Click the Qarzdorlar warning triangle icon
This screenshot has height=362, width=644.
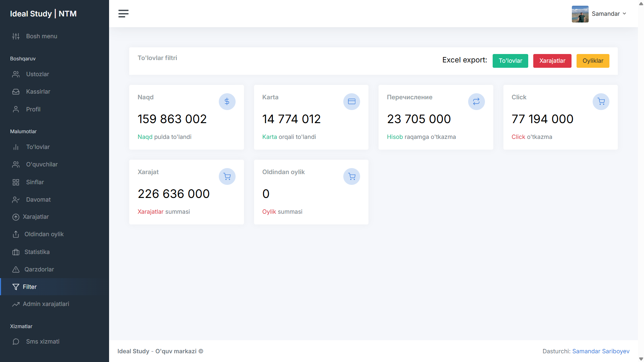[16, 269]
